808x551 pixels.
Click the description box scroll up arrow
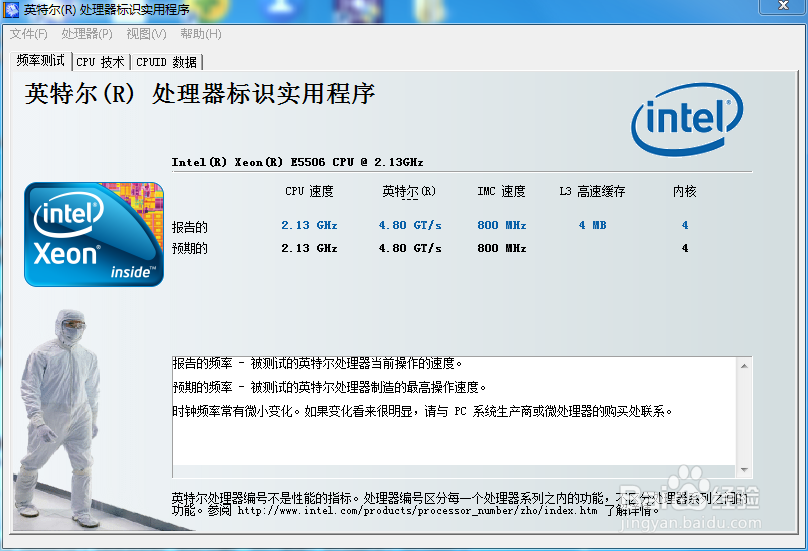tap(744, 366)
